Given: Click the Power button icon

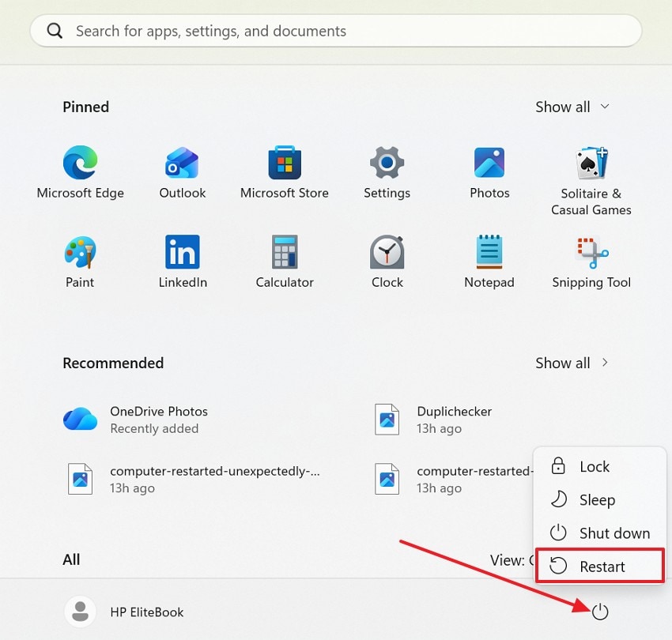Looking at the screenshot, I should coord(600,612).
